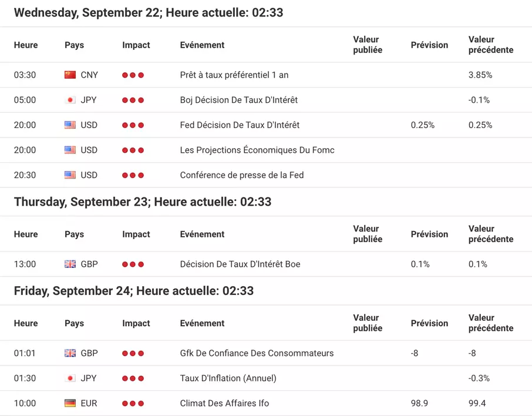Open Taux D'Inflation (Annuel) event
This screenshot has height=416, width=532.
[228, 378]
